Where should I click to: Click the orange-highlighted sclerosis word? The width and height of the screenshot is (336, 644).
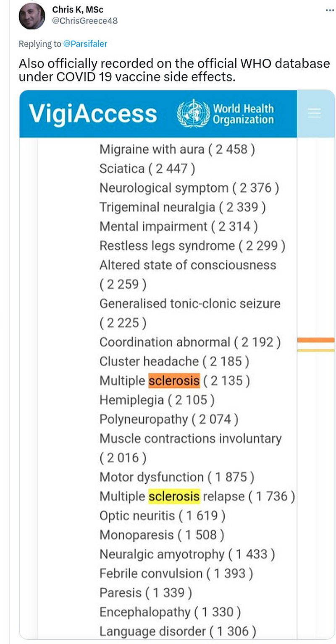click(174, 381)
